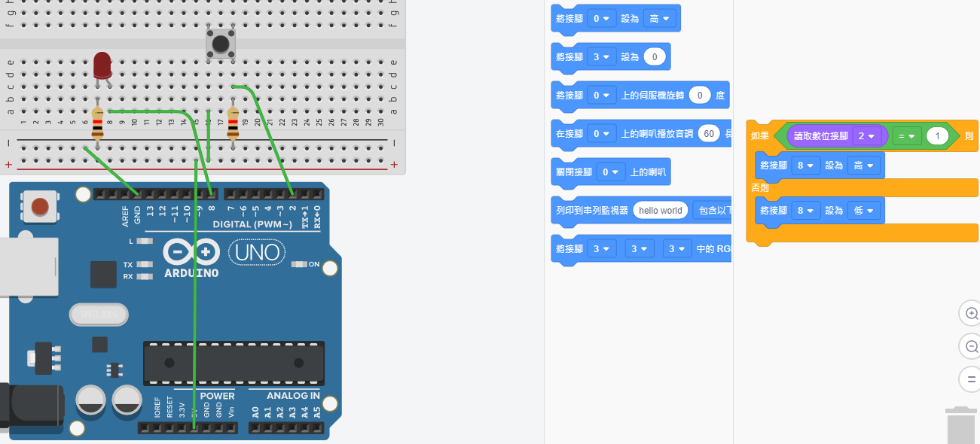
Task: Click the servo degree field showing 0
Action: 700,96
